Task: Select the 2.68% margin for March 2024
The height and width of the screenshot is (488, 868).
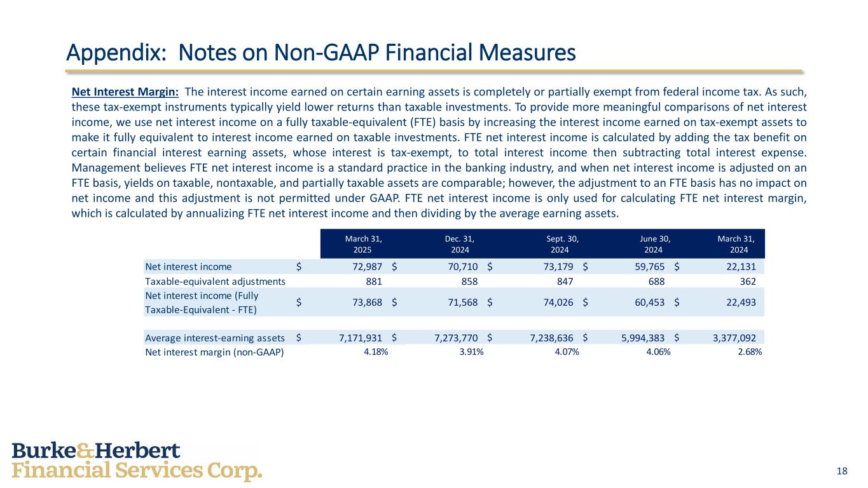Action: click(x=749, y=351)
